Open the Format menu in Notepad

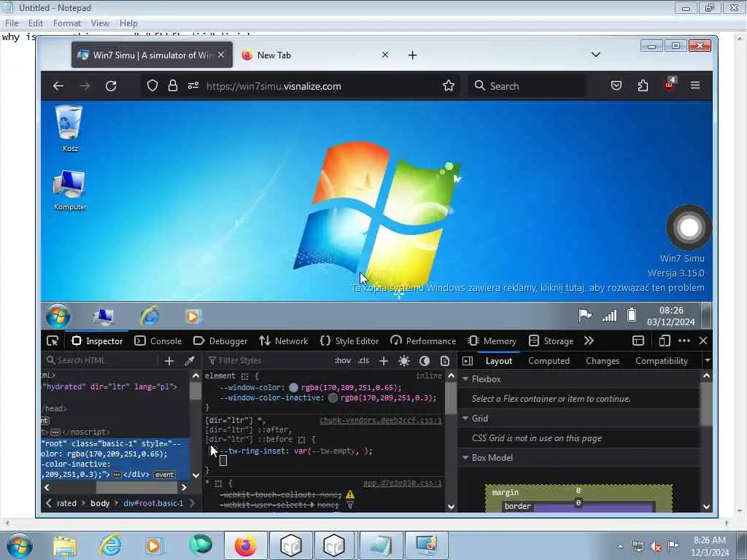pyautogui.click(x=66, y=23)
